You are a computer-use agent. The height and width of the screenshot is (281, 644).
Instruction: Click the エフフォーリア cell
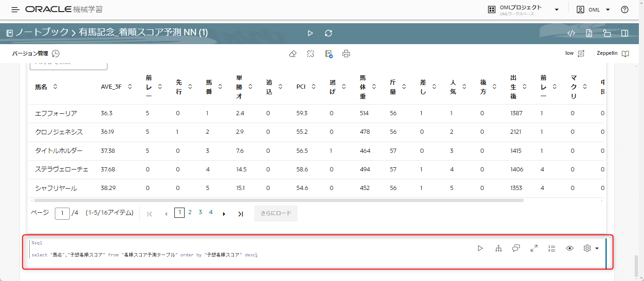(x=56, y=113)
